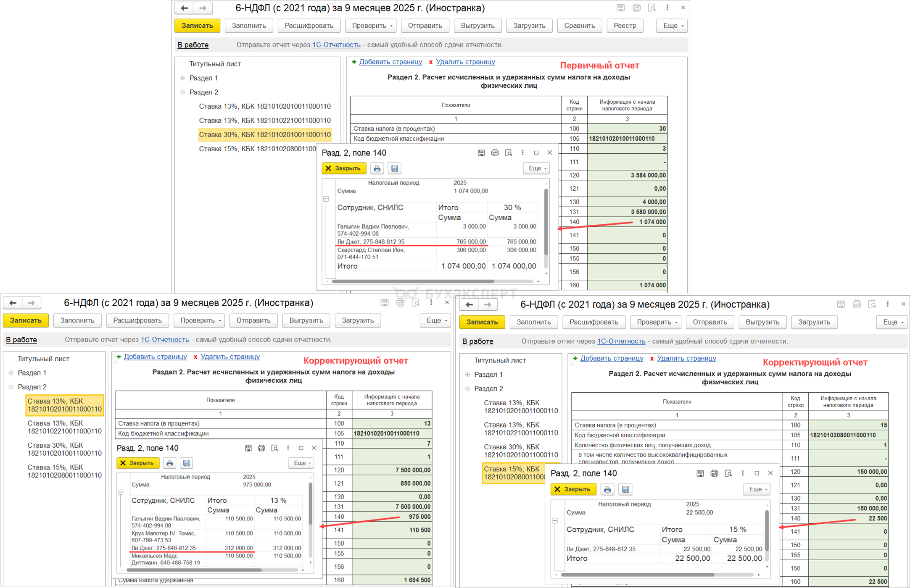Click the save icon in the top window title bar
The image size is (910, 588).
pyautogui.click(x=620, y=8)
